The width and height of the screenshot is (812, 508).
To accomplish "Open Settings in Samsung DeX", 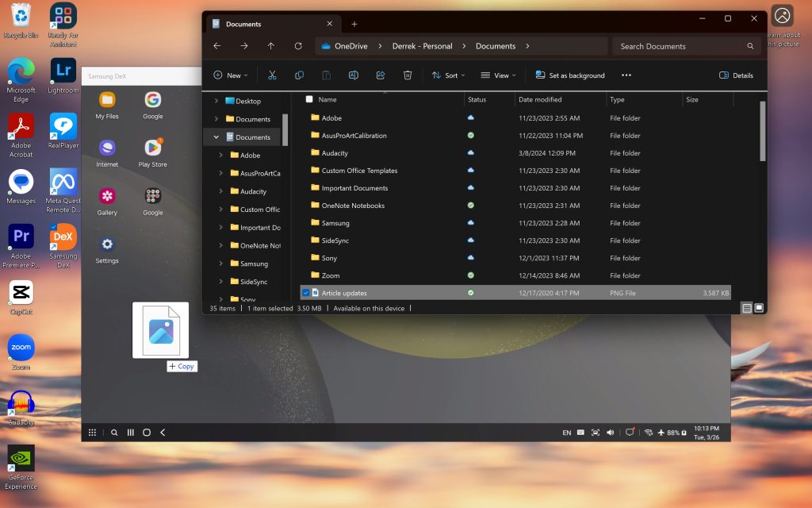I will [107, 249].
